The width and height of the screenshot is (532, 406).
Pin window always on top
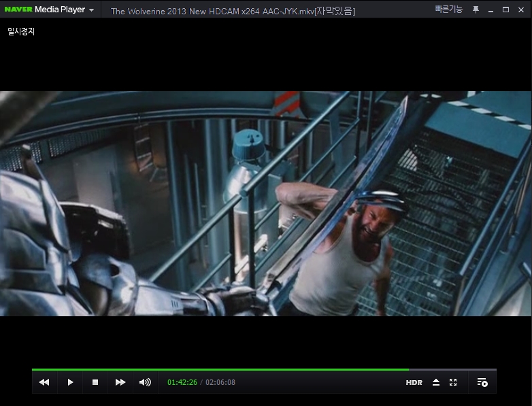coord(476,10)
